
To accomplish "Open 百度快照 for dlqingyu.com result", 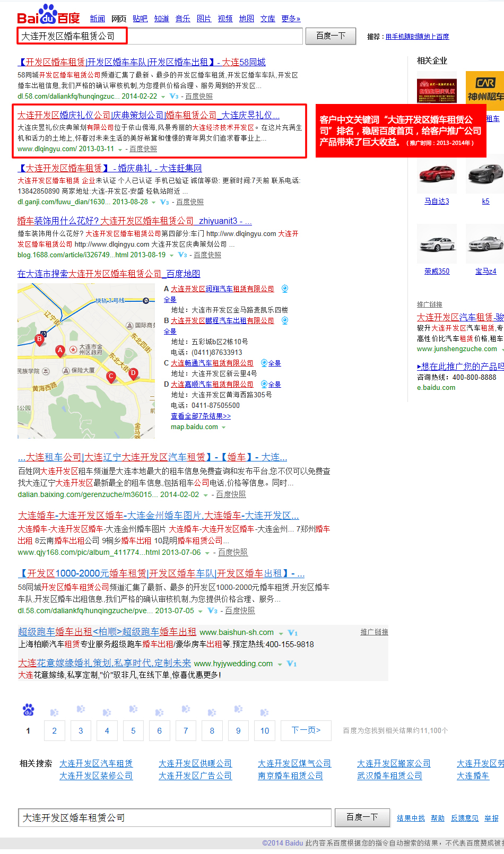I will tap(143, 149).
